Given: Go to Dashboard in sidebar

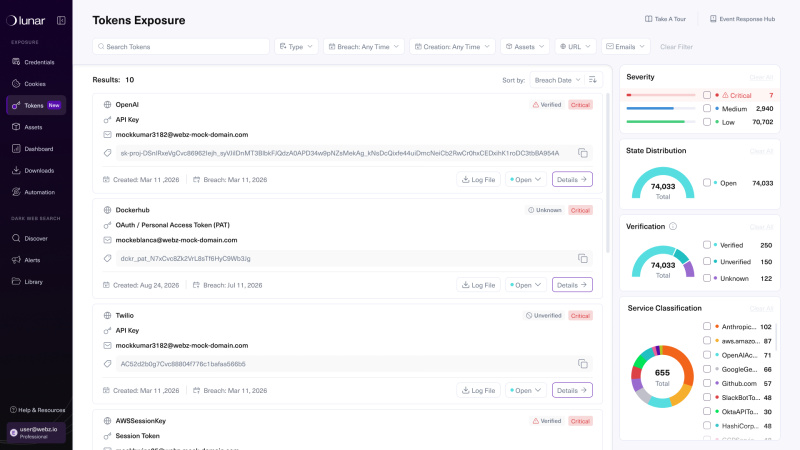Looking at the screenshot, I should (36, 148).
